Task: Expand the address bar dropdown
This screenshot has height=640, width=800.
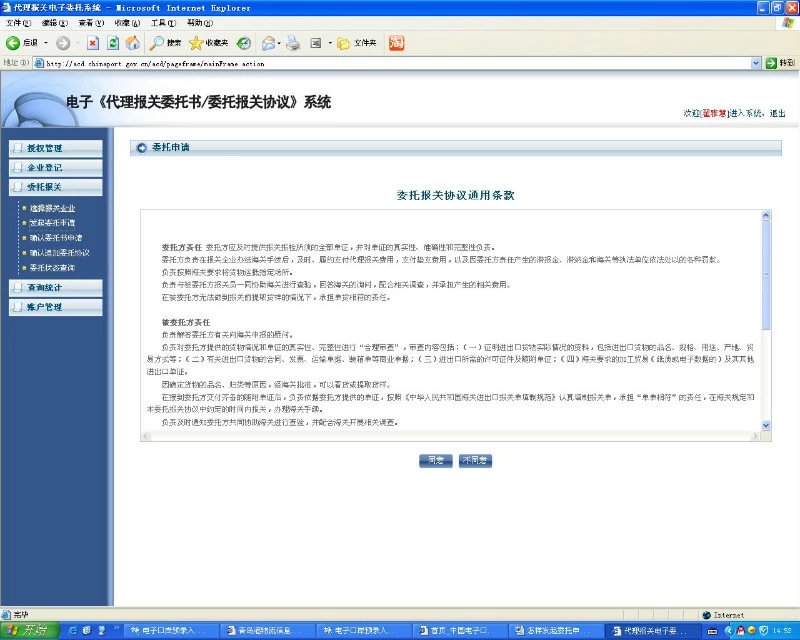Action: [756, 63]
